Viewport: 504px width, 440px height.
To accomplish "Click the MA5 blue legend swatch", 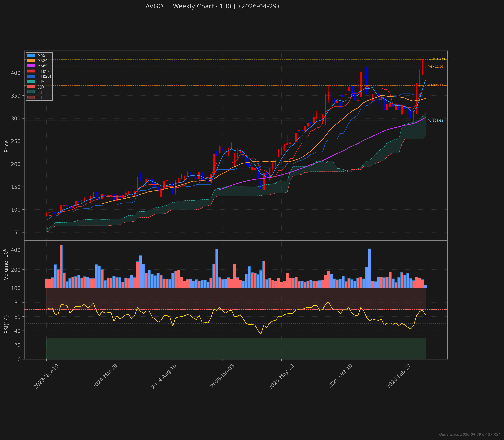I will click(x=31, y=55).
